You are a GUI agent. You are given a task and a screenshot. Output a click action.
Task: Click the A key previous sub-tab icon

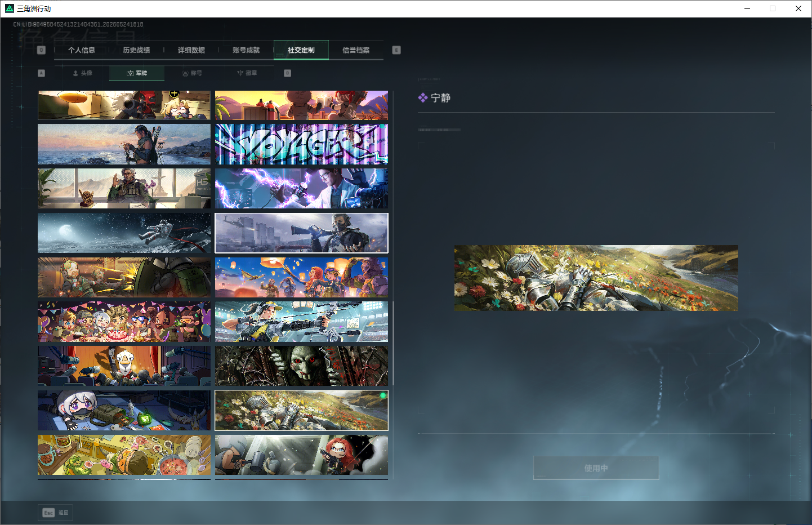click(41, 73)
